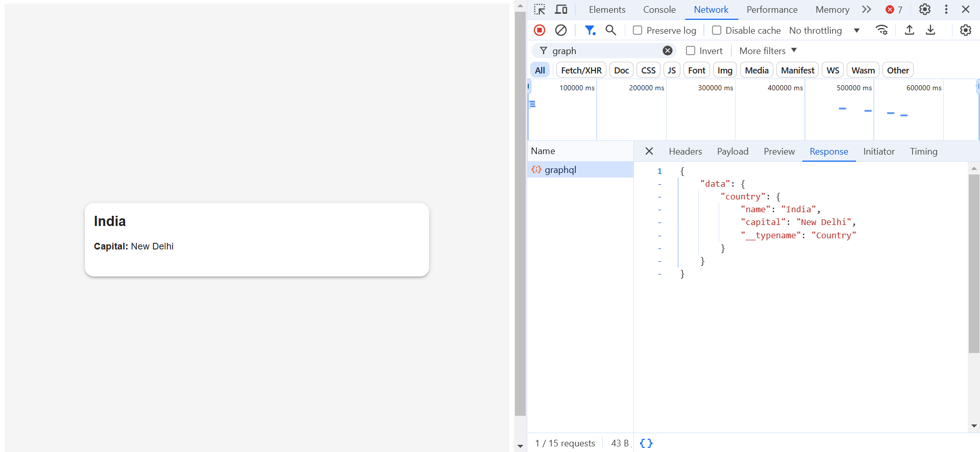
Task: Open the Memory tab
Action: (832, 10)
